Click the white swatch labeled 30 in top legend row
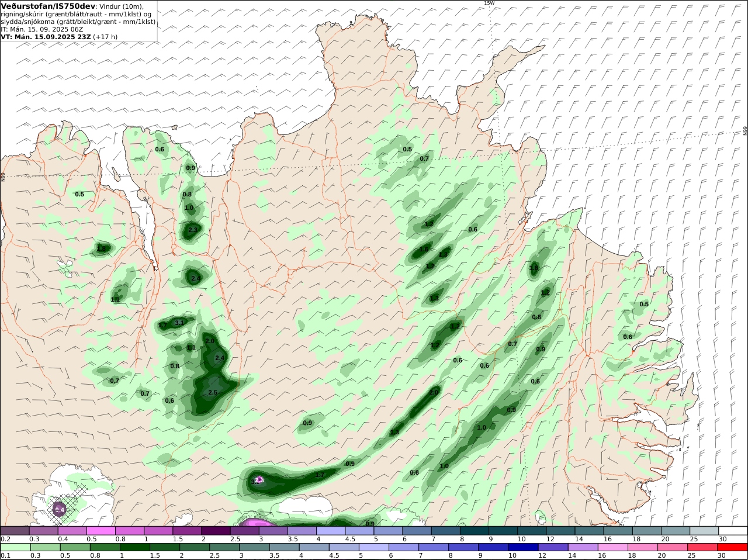The height and width of the screenshot is (560, 748). click(733, 531)
